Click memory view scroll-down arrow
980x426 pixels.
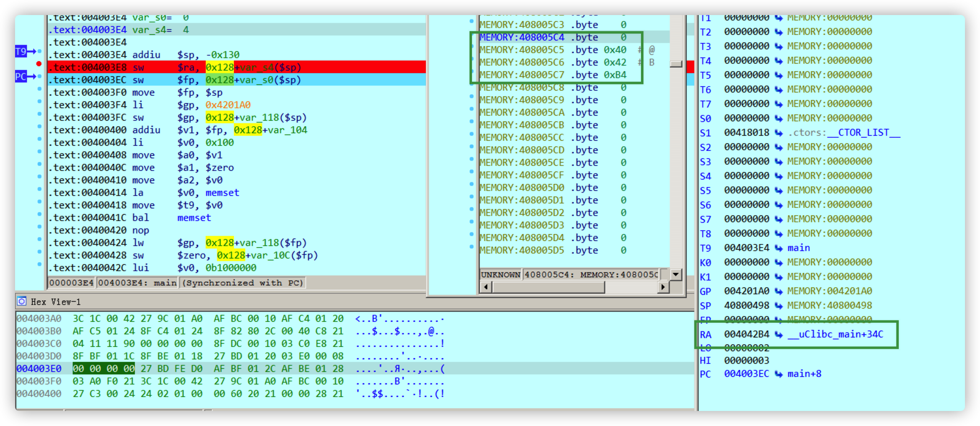point(676,274)
